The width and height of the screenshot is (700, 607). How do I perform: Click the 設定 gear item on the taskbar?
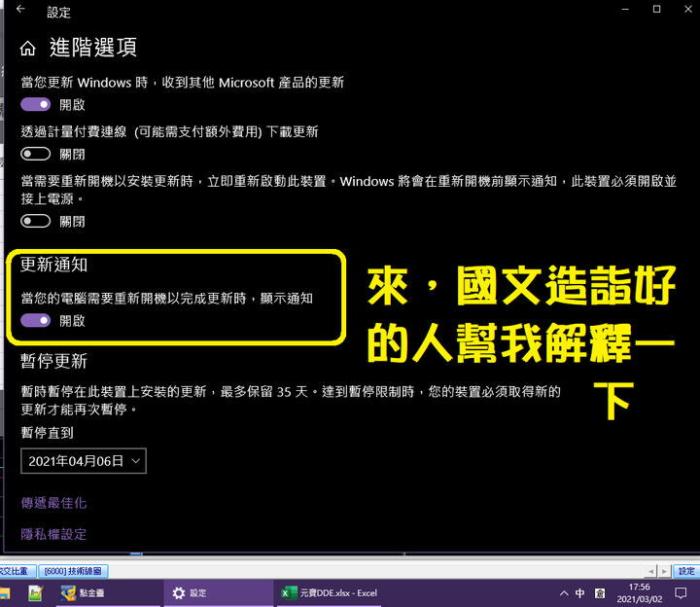pyautogui.click(x=218, y=593)
